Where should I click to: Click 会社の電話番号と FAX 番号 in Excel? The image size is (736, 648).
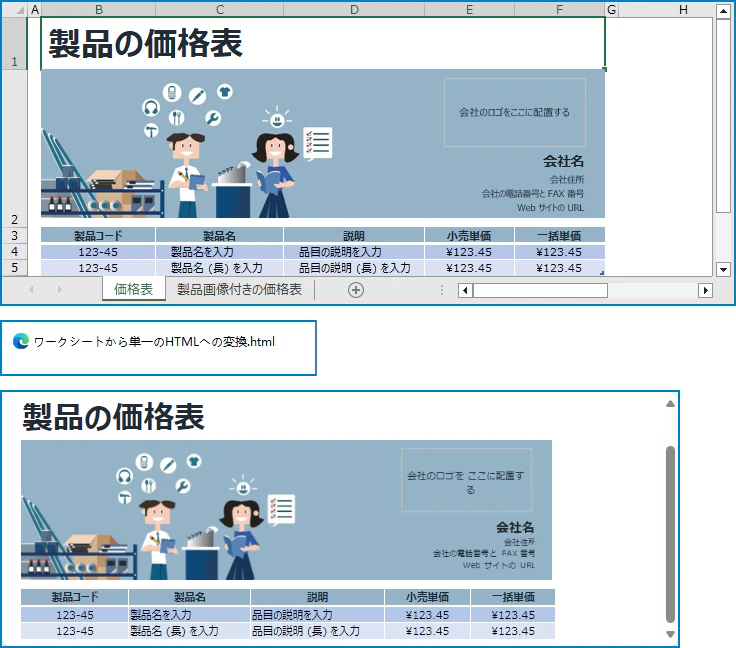[x=533, y=194]
